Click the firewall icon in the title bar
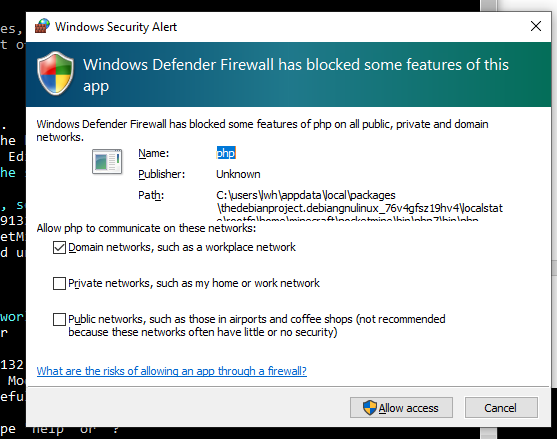Screen dimensions: 557x439 pyautogui.click(x=42, y=26)
